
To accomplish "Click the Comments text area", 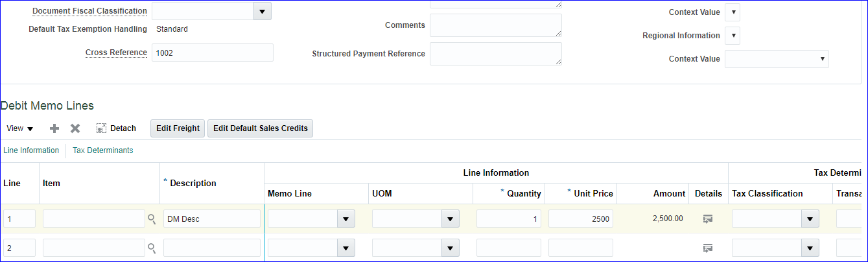I will tap(495, 25).
